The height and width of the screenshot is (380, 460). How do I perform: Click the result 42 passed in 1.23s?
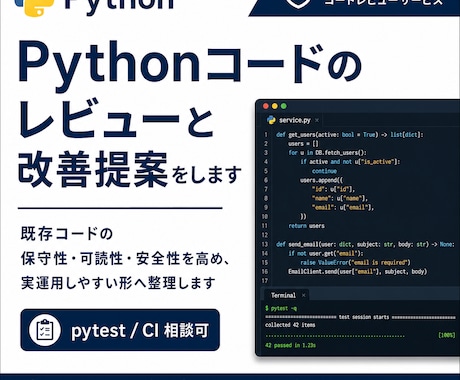pyautogui.click(x=290, y=345)
